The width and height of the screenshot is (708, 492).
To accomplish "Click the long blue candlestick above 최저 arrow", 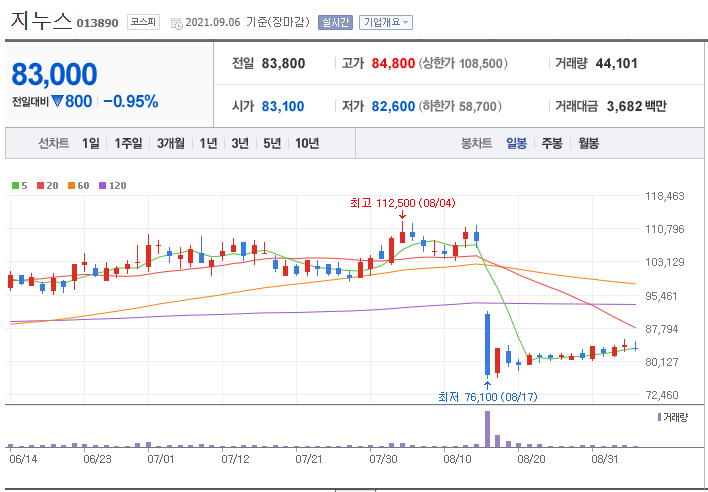I will coord(487,344).
